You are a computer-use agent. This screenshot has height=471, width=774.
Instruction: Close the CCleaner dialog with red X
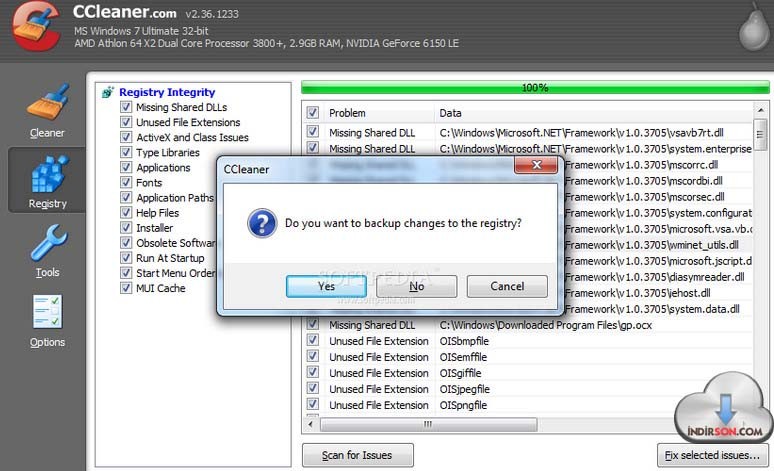[537, 165]
